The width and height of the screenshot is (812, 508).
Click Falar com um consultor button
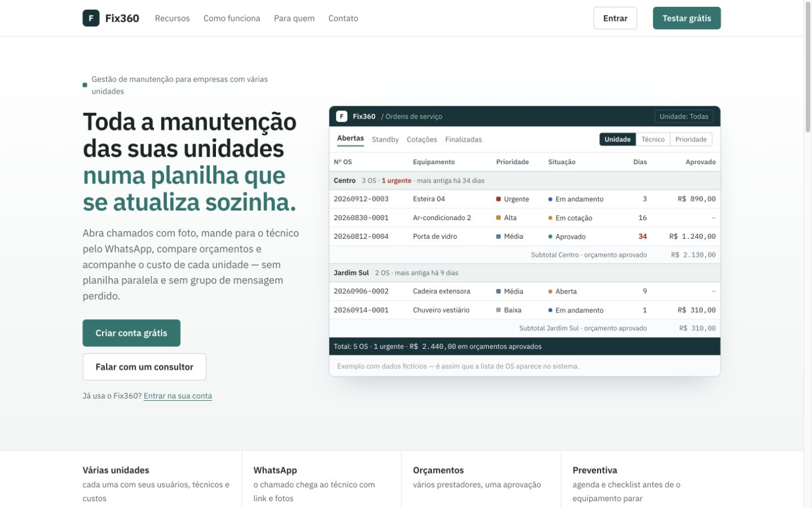point(144,367)
